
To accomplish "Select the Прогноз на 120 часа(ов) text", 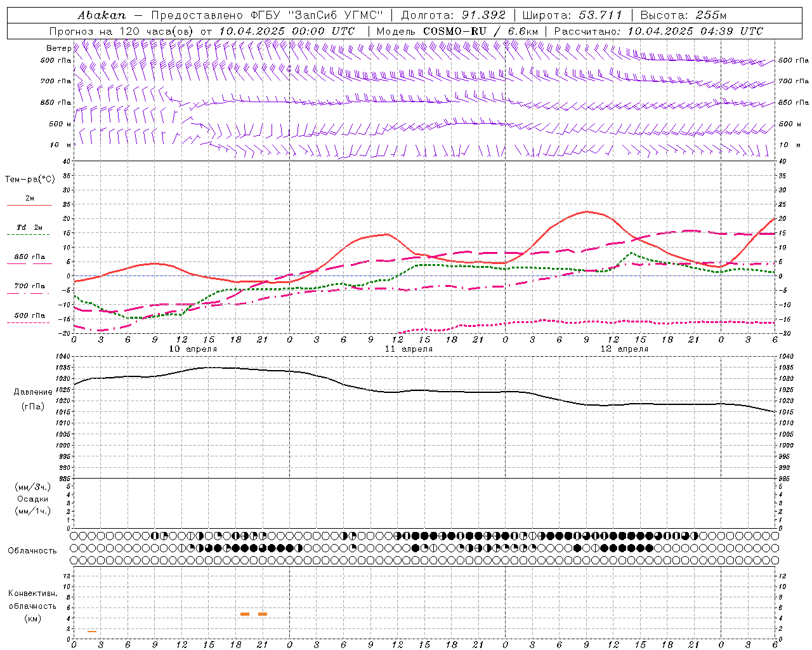I will point(122,31).
